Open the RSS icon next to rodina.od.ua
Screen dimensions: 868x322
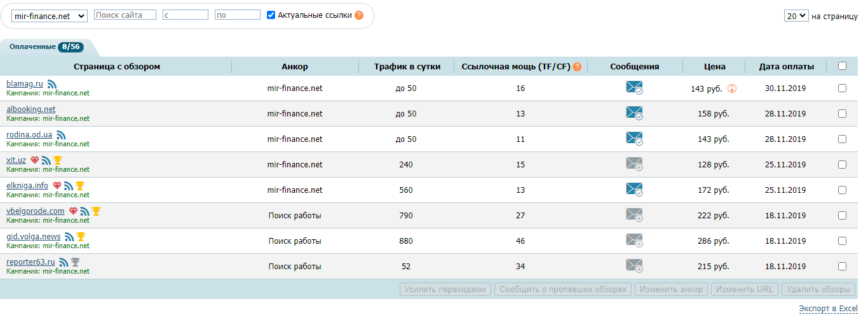(x=61, y=135)
